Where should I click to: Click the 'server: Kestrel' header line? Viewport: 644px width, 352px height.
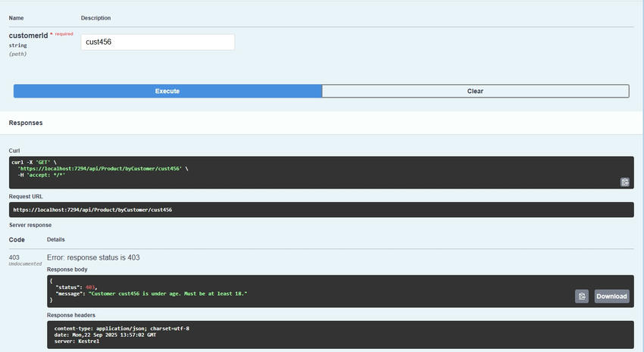77,341
